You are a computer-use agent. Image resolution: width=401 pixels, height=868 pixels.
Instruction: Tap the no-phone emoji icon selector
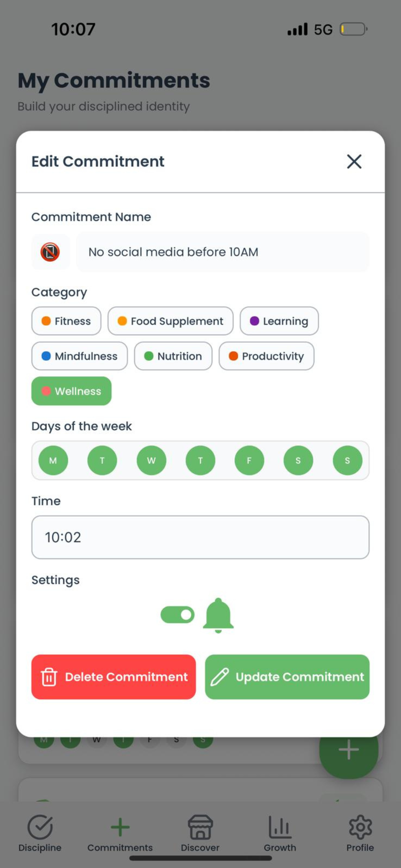51,252
